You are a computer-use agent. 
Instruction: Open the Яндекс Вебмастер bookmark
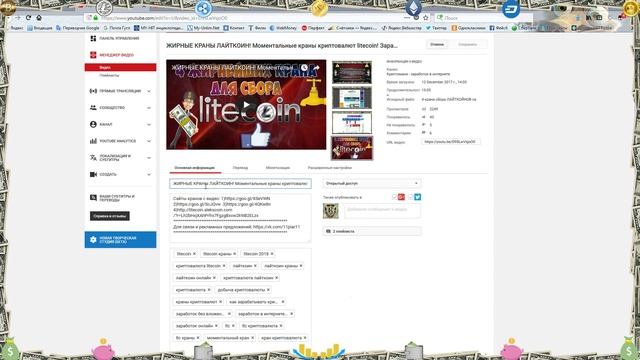[x=401, y=28]
